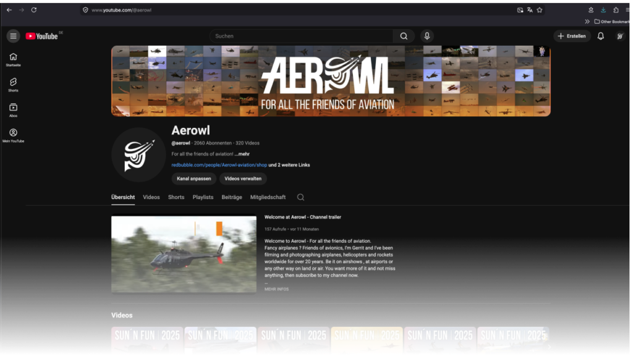Open the browser downloads icon
633x364 pixels.
point(603,10)
